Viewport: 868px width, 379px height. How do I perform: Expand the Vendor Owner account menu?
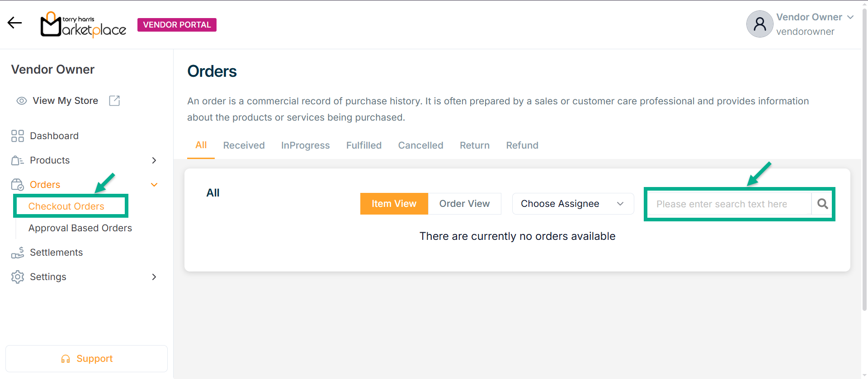(x=850, y=17)
